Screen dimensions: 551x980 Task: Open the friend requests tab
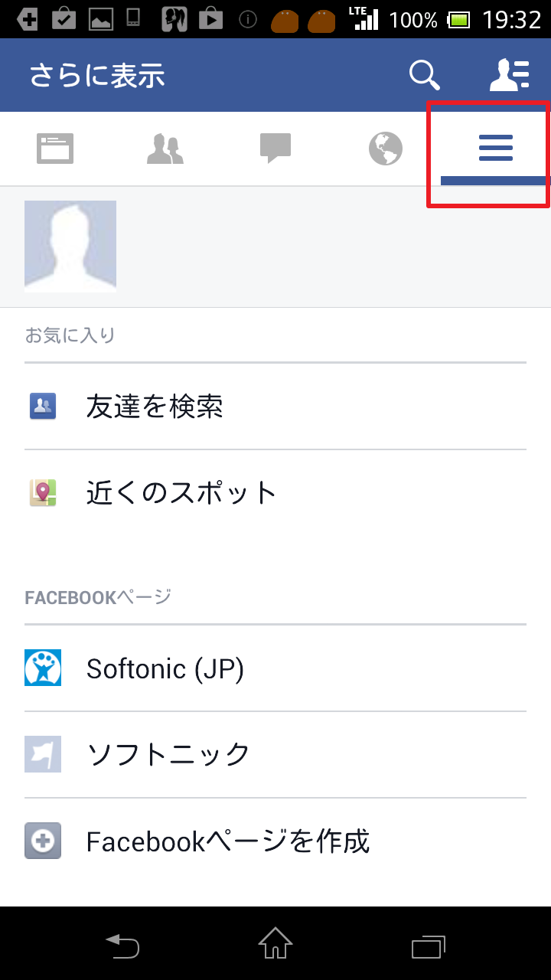click(x=165, y=149)
